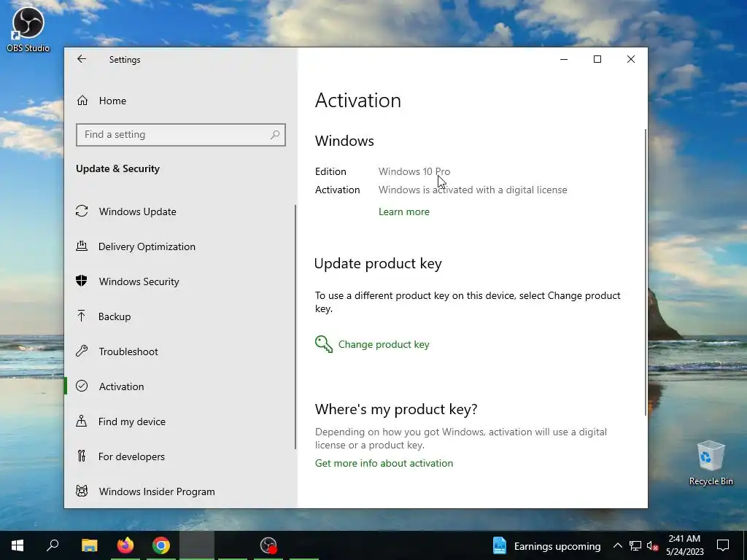Select the Find my device icon
The height and width of the screenshot is (560, 747).
(82, 421)
